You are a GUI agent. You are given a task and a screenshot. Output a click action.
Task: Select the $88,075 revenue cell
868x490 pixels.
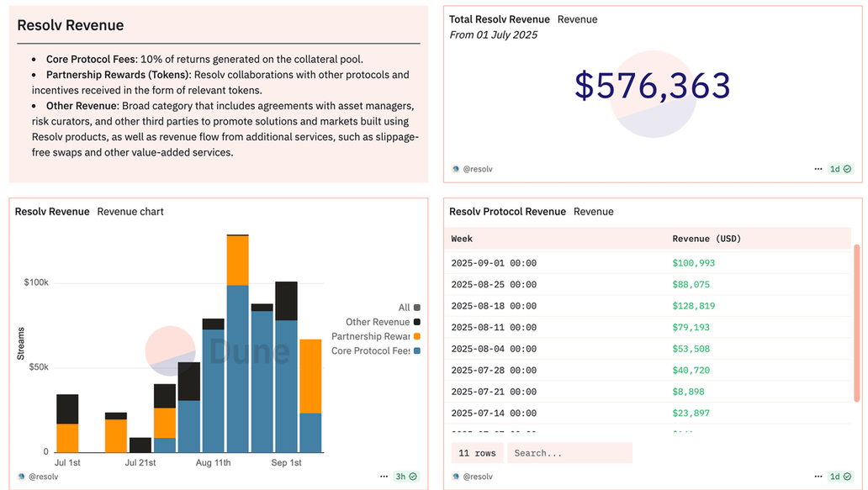tap(691, 284)
